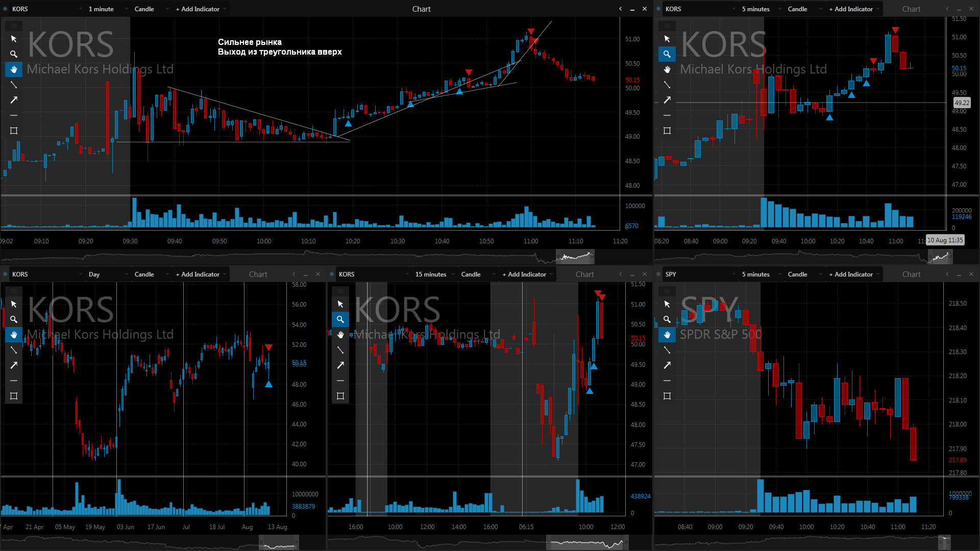Click the Chart title tab of 15 minutes KORS panel
The image size is (980, 551).
584,274
